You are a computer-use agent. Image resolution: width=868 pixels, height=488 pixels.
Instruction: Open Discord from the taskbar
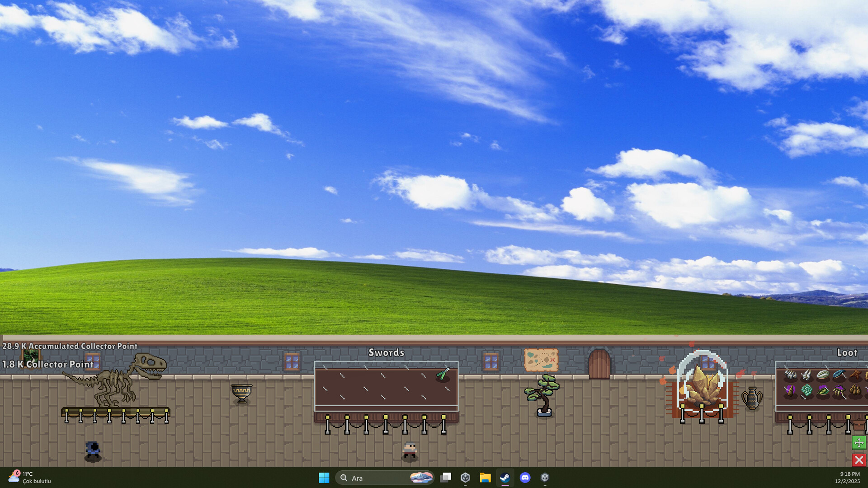point(525,478)
